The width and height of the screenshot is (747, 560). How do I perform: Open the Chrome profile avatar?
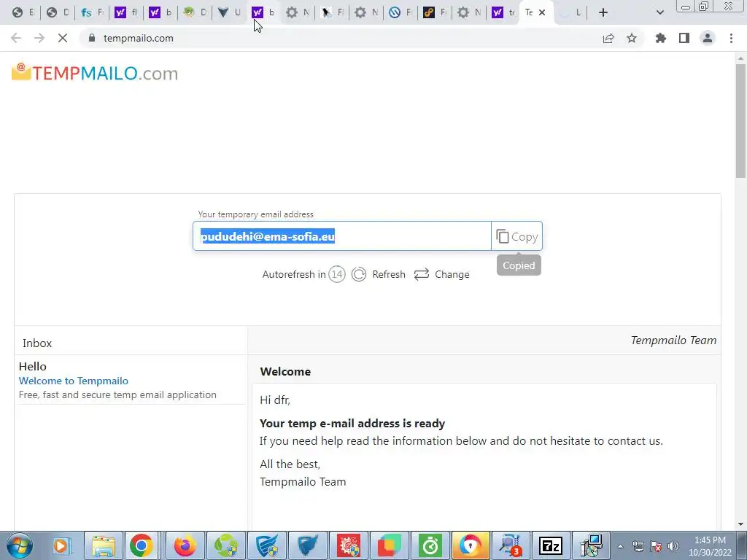click(708, 38)
